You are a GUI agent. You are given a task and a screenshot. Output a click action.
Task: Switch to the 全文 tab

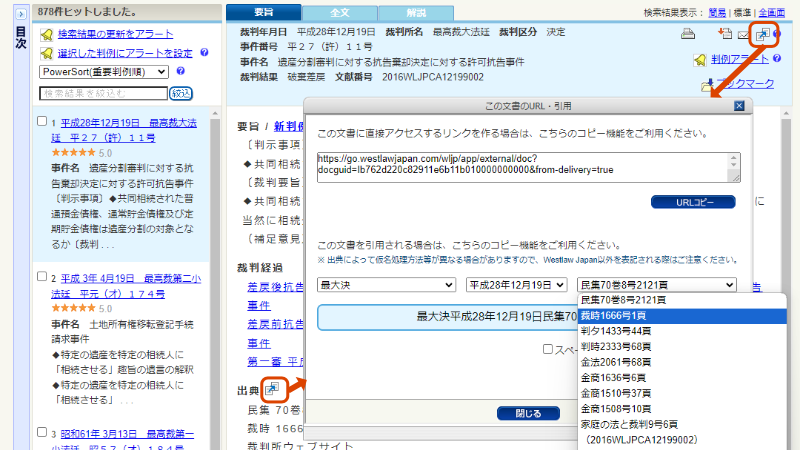pyautogui.click(x=340, y=13)
